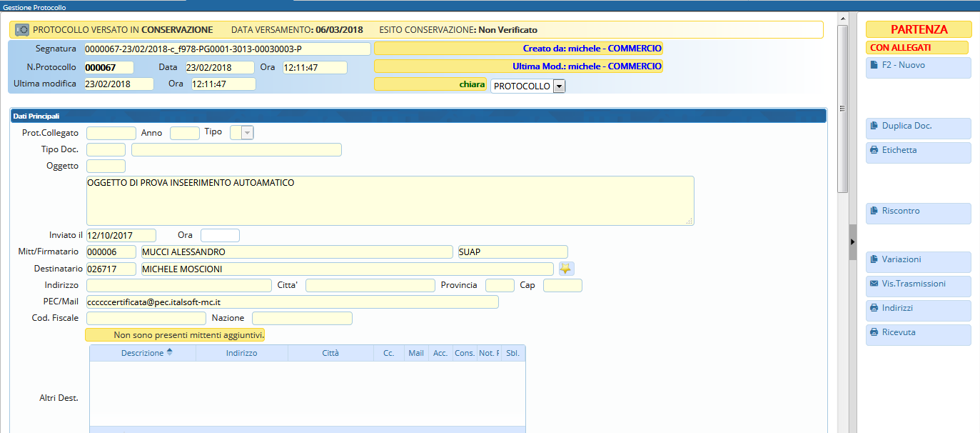
Task: Collapse the right side panel arrow
Action: [x=852, y=243]
